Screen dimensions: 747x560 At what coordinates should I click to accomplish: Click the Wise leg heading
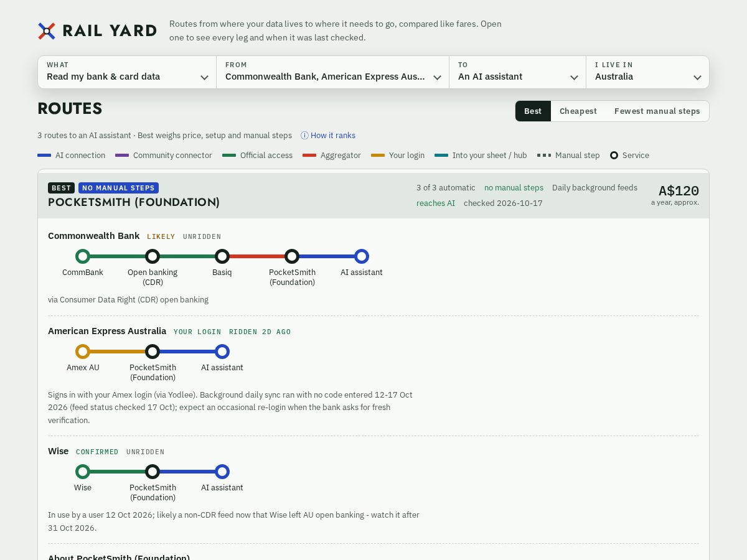(x=59, y=451)
